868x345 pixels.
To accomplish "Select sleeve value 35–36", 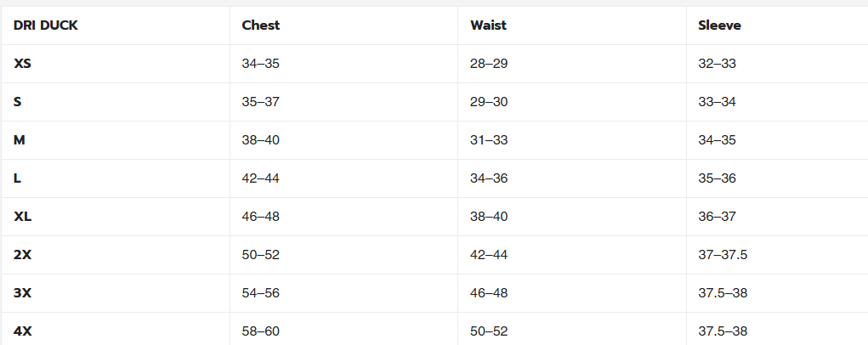I will (717, 178).
